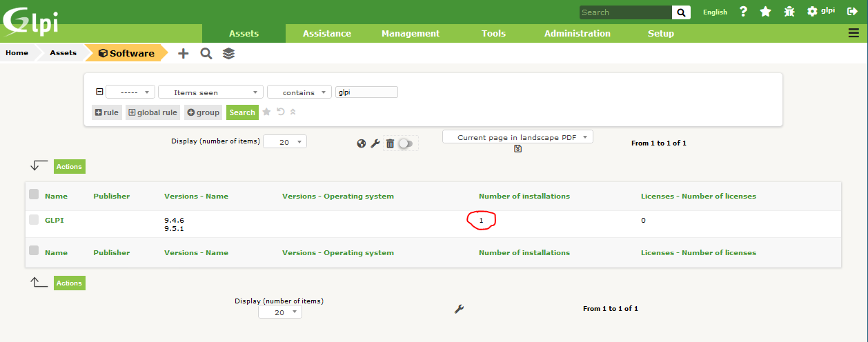The width and height of the screenshot is (868, 342).
Task: Open user preferences gear icon
Action: 812,12
